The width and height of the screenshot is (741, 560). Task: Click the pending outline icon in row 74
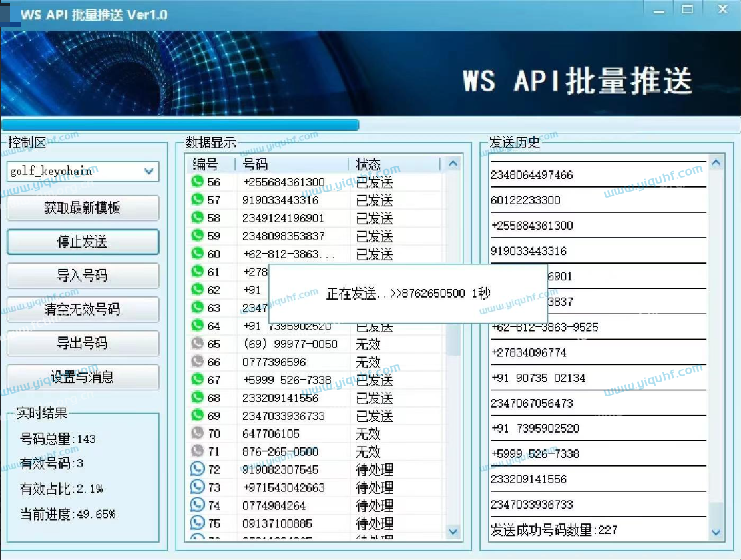(x=198, y=505)
